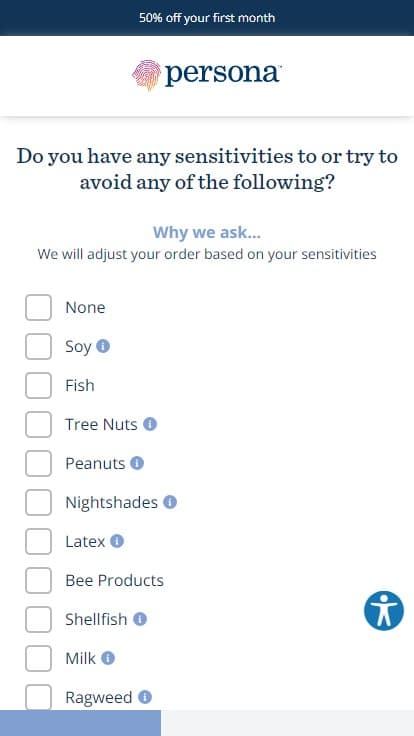This screenshot has width=414, height=736.
Task: Click the Peanuts info icon
Action: 137,463
